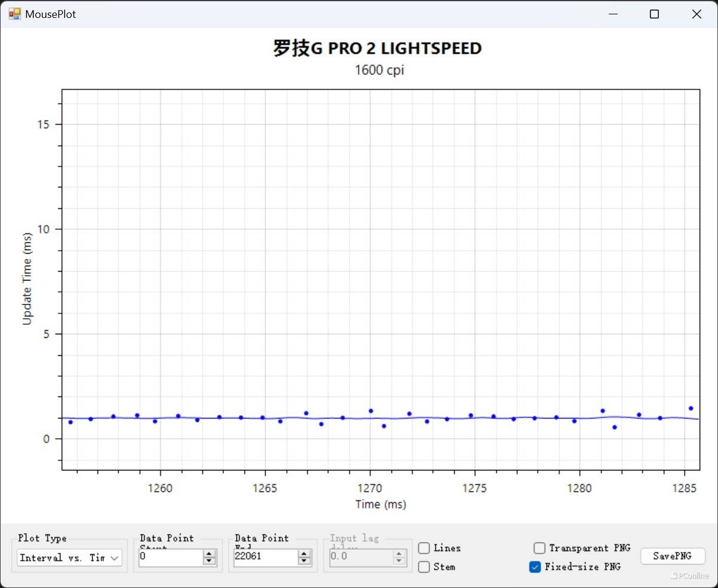The image size is (718, 588).
Task: Decrease Data Point End with down arrow
Action: (305, 561)
